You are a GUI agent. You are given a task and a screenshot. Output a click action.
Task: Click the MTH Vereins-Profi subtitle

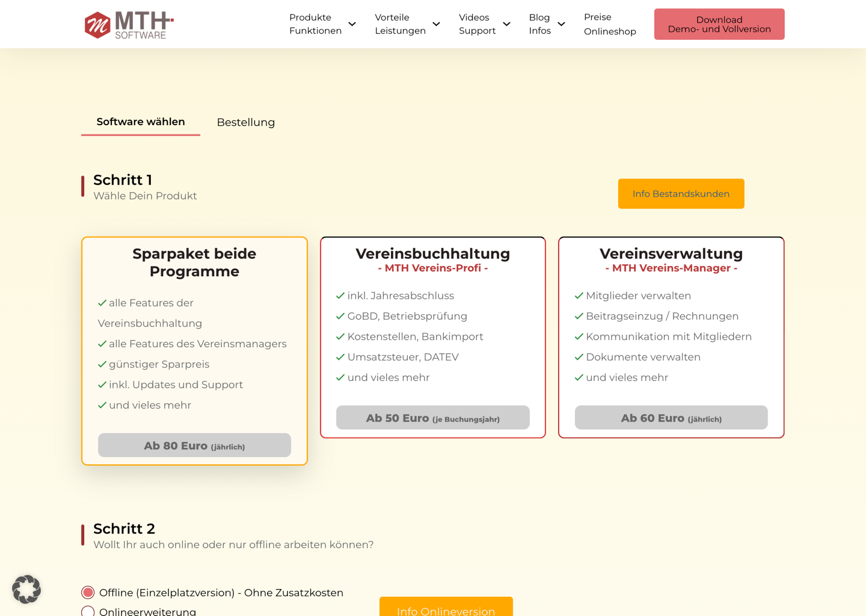[433, 268]
